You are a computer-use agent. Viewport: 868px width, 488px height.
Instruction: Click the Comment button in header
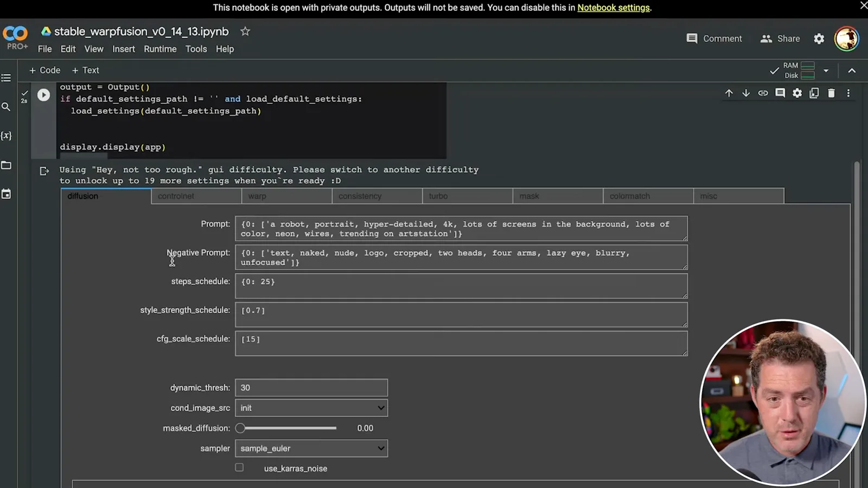tap(714, 38)
